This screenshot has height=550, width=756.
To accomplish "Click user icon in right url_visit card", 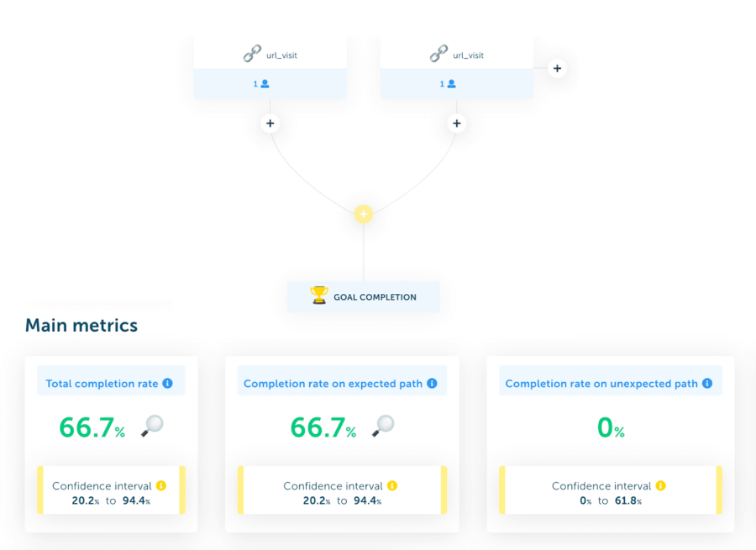I will (451, 84).
